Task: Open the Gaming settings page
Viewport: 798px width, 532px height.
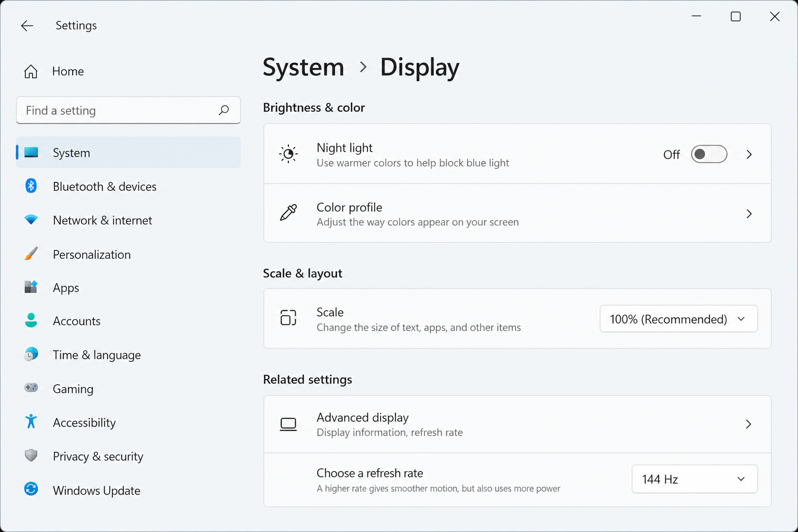Action: coord(128,389)
